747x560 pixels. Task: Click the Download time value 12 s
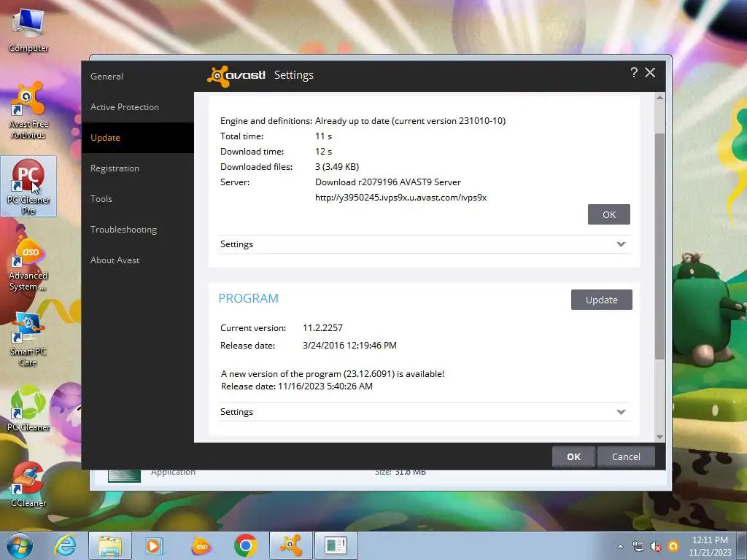(323, 152)
